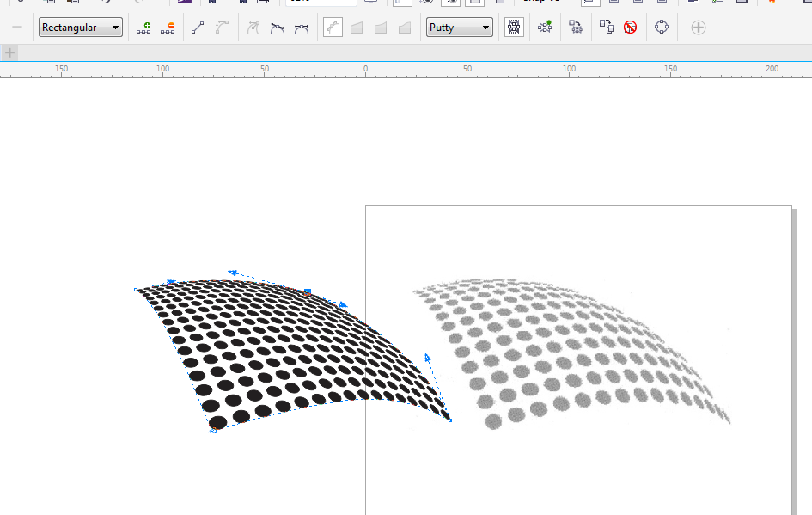Enable Double arc envelope mode
The height and width of the screenshot is (515, 812).
click(x=405, y=28)
